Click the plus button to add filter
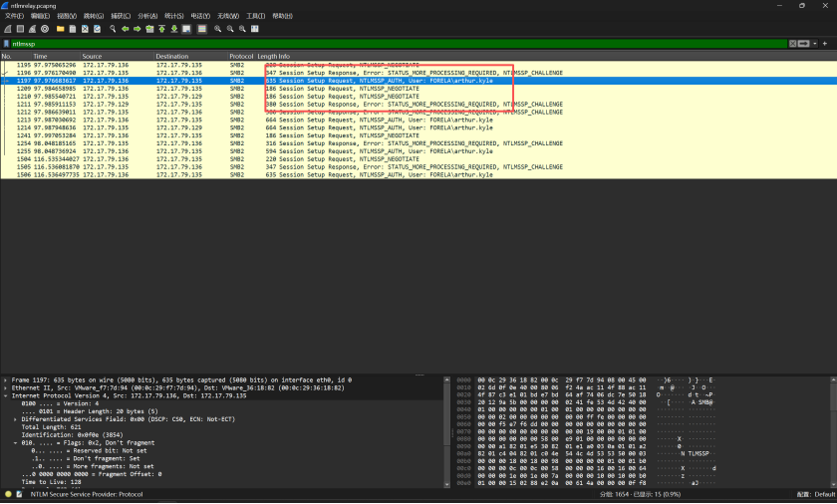 pyautogui.click(x=824, y=44)
